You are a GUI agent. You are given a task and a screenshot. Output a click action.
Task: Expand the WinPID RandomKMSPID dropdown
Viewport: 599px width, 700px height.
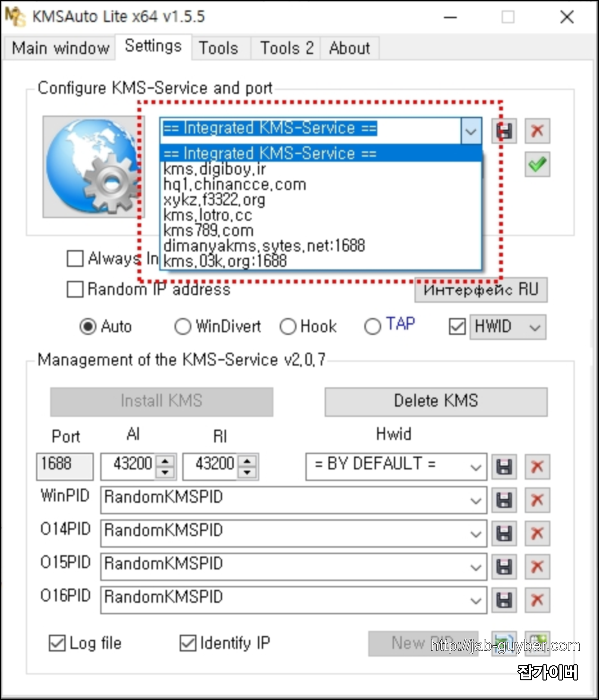pyautogui.click(x=476, y=501)
